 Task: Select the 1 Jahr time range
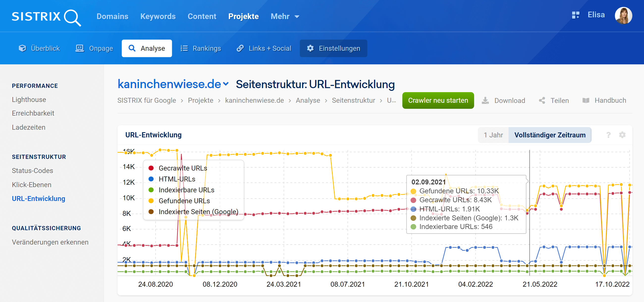coord(493,135)
